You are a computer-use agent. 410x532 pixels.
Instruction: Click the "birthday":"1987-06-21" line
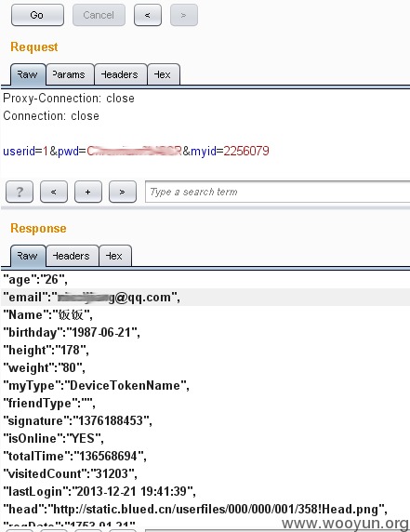point(72,333)
